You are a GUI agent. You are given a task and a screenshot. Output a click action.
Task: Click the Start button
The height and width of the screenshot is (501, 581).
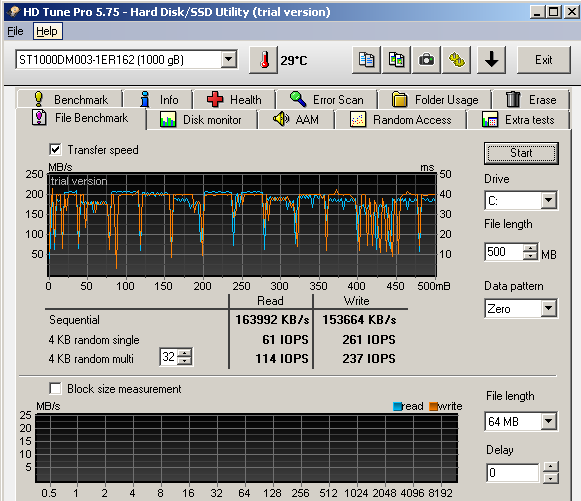521,153
